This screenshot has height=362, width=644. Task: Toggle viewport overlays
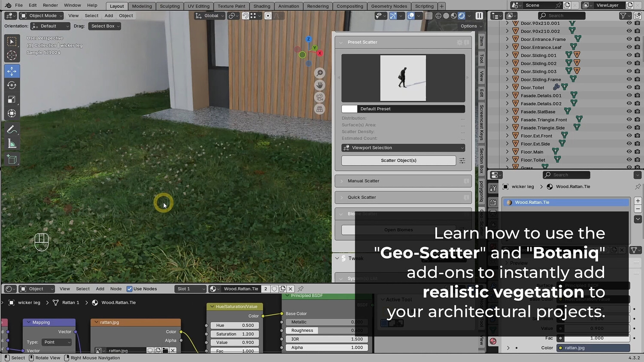click(x=411, y=16)
